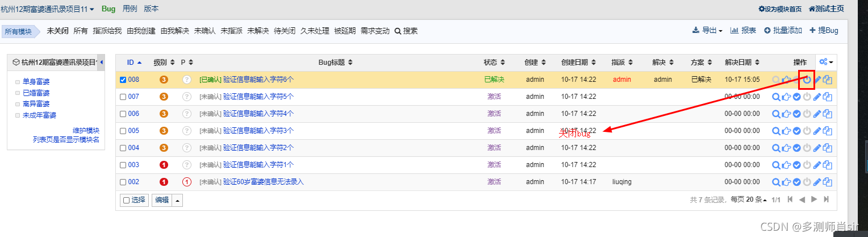
Task: Go to the next page arrow
Action: coord(814,199)
